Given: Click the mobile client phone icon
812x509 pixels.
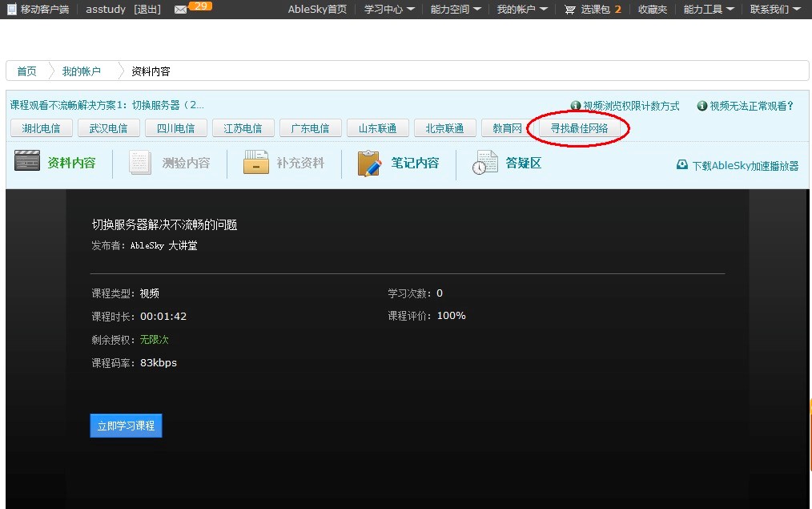Looking at the screenshot, I should [x=11, y=10].
